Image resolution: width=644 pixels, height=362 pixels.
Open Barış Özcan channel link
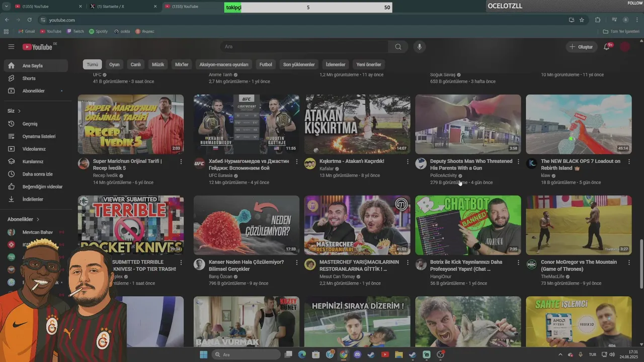pyautogui.click(x=221, y=277)
